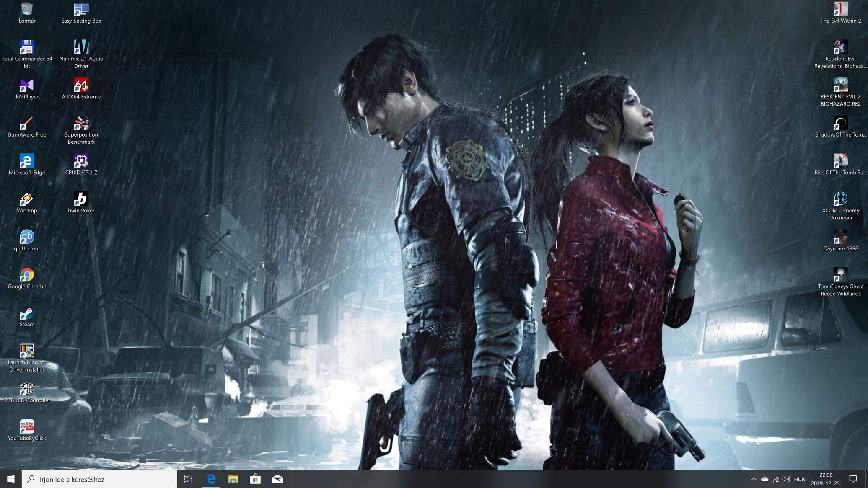Screen dimensions: 868x488
Task: Launch Winamp desktop shortcut
Action: click(x=27, y=203)
